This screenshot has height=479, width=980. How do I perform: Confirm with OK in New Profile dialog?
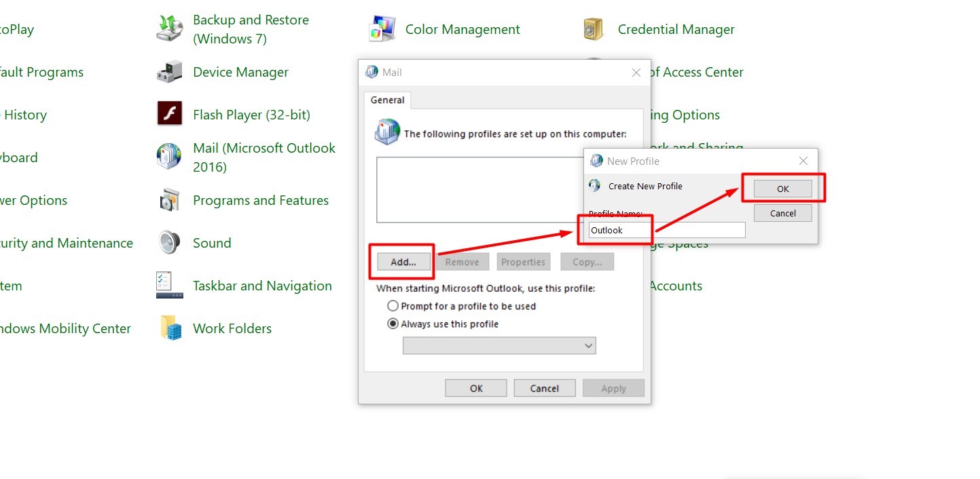[x=783, y=189]
